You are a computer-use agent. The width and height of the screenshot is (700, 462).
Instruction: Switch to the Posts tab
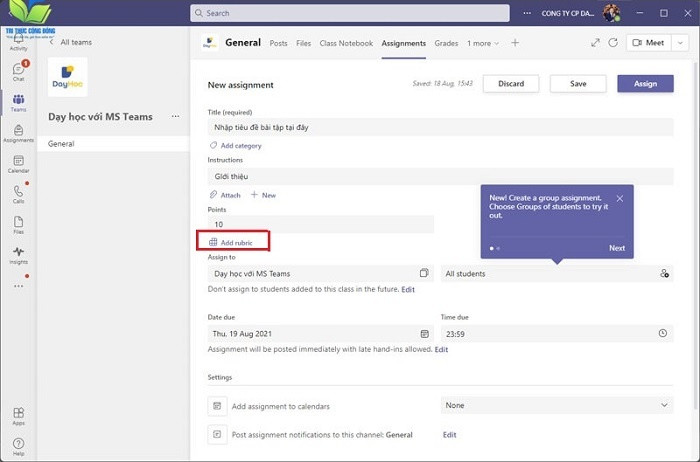tap(279, 43)
